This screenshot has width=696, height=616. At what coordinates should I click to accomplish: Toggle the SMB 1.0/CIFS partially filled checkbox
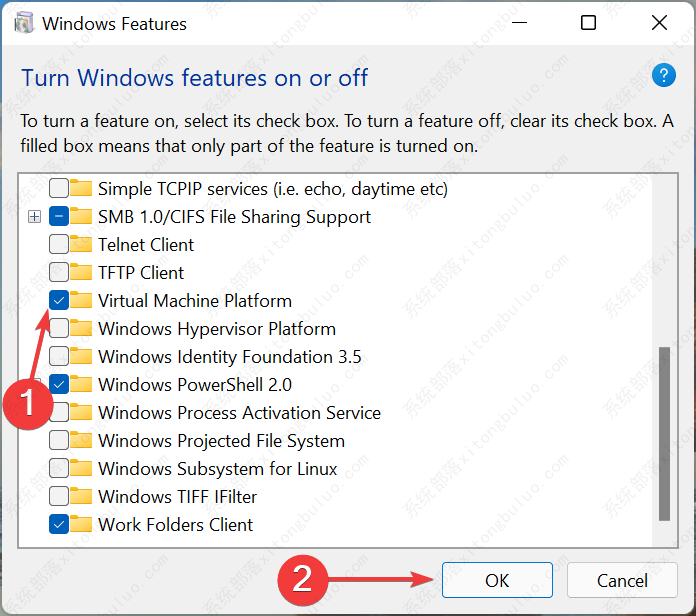coord(59,217)
